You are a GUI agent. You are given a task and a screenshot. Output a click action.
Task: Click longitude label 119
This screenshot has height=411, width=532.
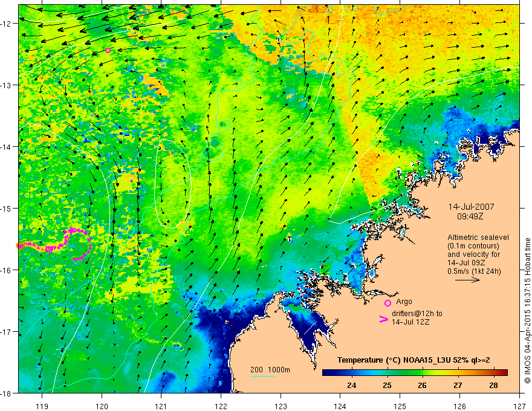click(x=42, y=406)
